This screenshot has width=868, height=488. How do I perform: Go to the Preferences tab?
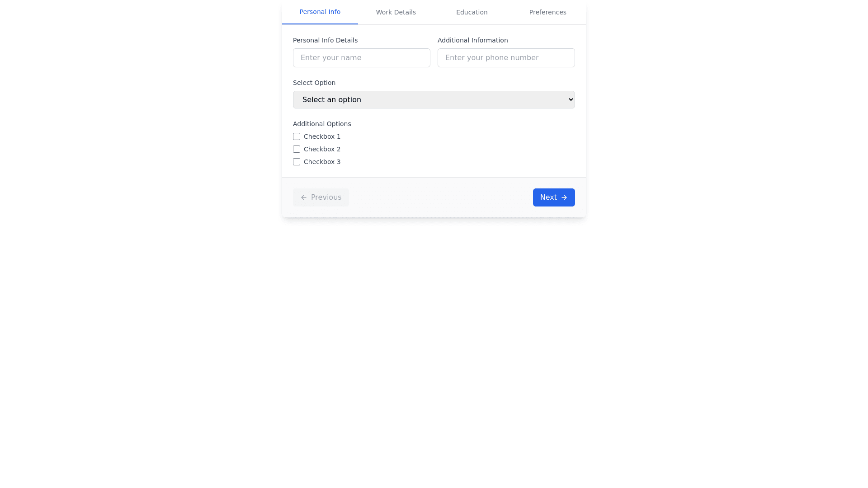point(547,12)
